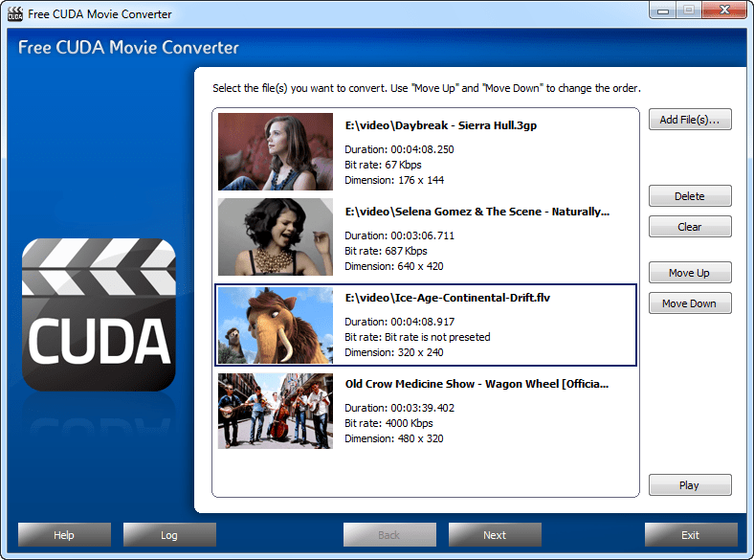This screenshot has width=754, height=560.
Task: Click Bit rate: 4000 Kbps text
Action: click(388, 423)
